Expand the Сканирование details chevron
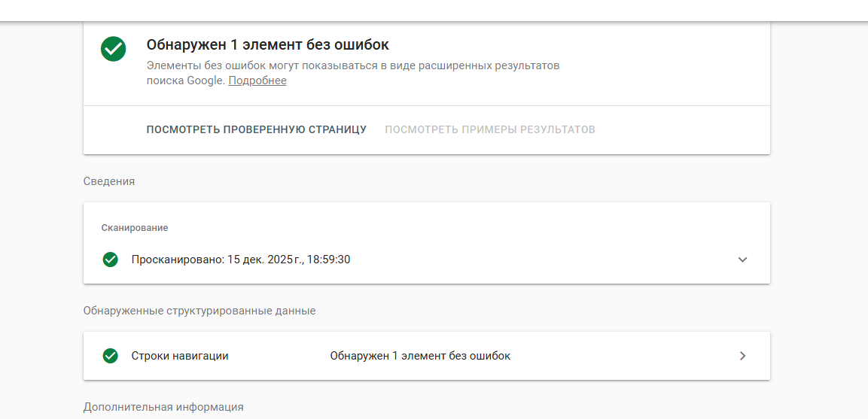The width and height of the screenshot is (868, 419). pos(742,260)
